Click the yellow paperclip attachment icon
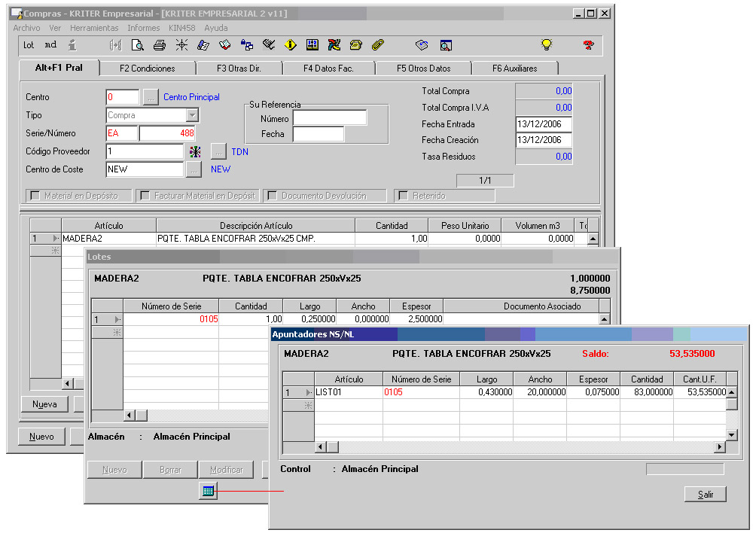The image size is (756, 536). click(x=378, y=45)
